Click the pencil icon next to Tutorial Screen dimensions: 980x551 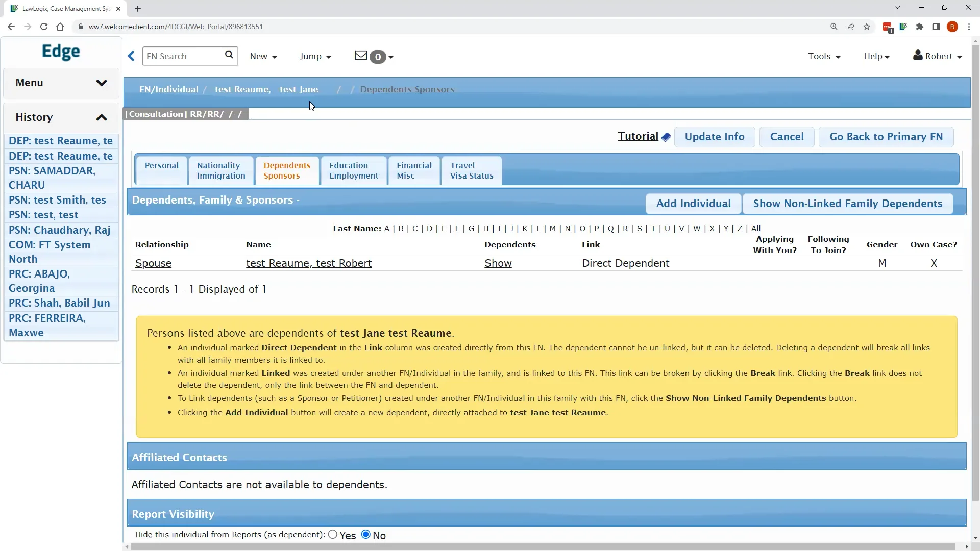pyautogui.click(x=666, y=136)
